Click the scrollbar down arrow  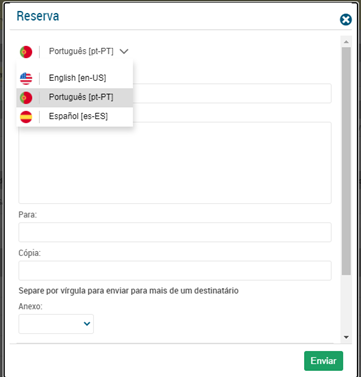[346, 337]
